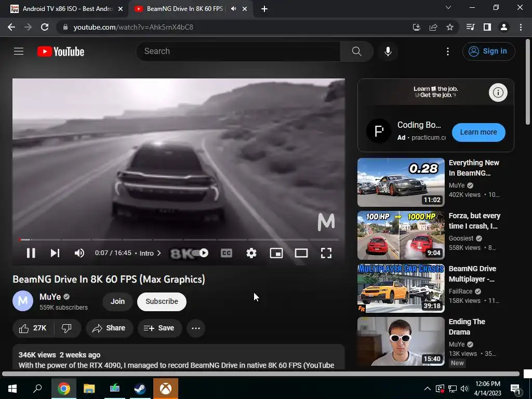
Task: Sign in to YouTube
Action: click(x=488, y=51)
